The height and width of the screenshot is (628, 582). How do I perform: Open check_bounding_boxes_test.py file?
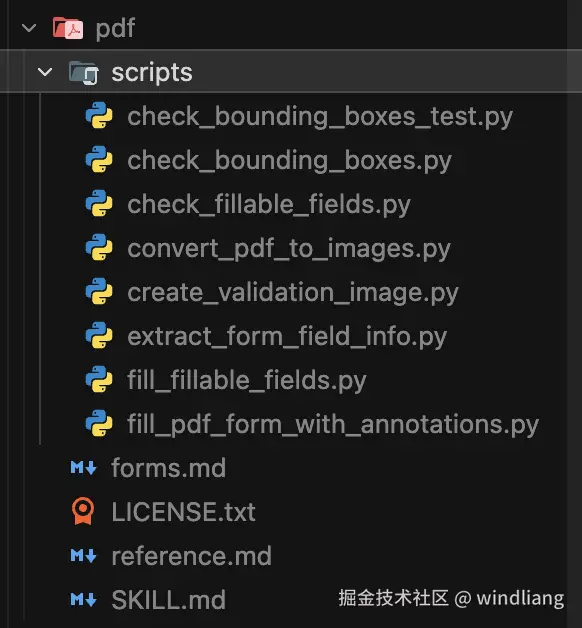click(320, 117)
